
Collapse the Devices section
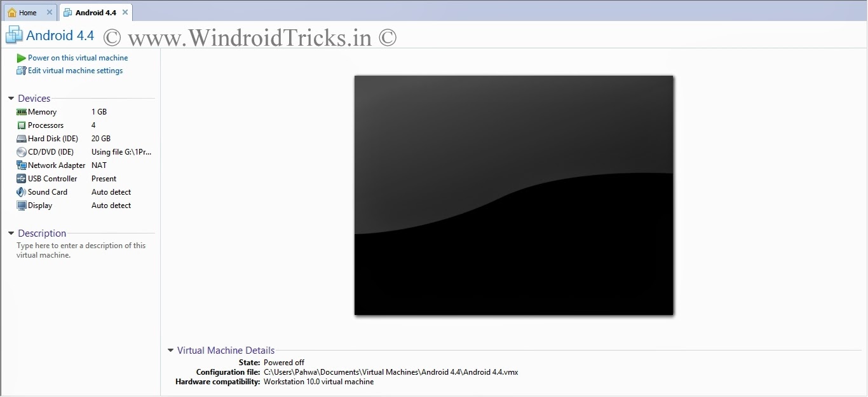pos(10,98)
